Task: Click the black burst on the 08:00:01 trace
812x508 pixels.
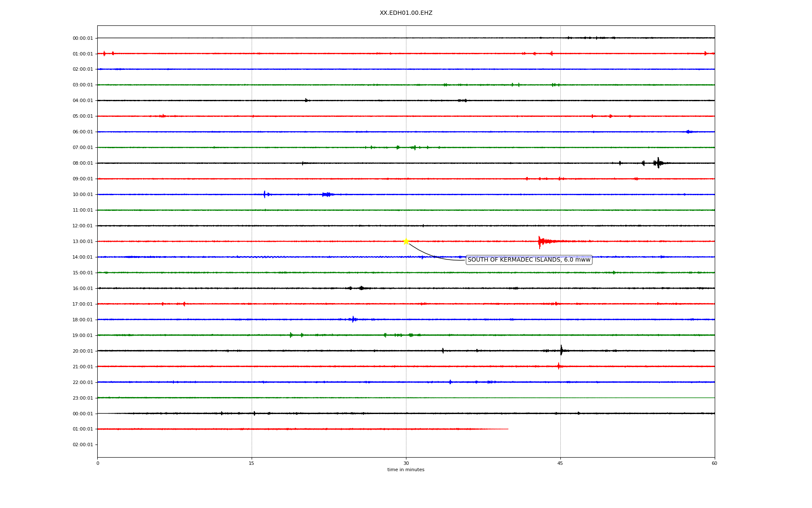Action: coord(658,163)
